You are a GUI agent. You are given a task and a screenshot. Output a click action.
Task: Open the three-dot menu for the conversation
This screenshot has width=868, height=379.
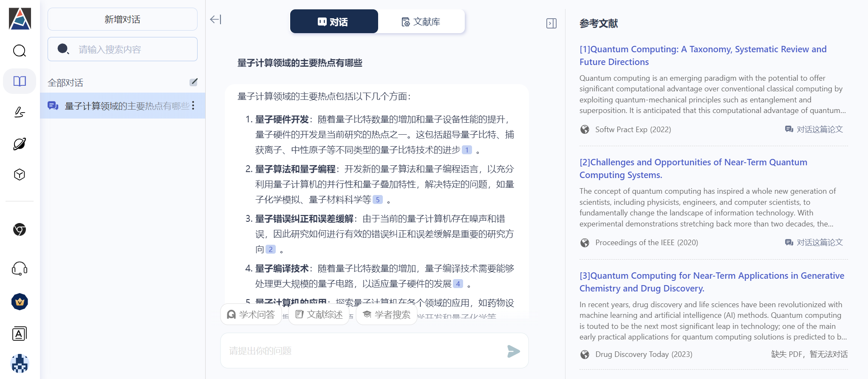click(193, 105)
